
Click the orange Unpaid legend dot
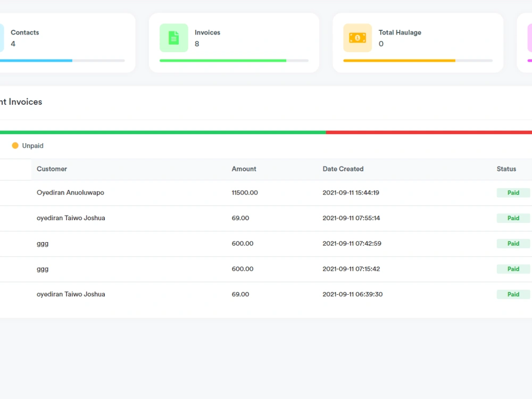click(15, 145)
